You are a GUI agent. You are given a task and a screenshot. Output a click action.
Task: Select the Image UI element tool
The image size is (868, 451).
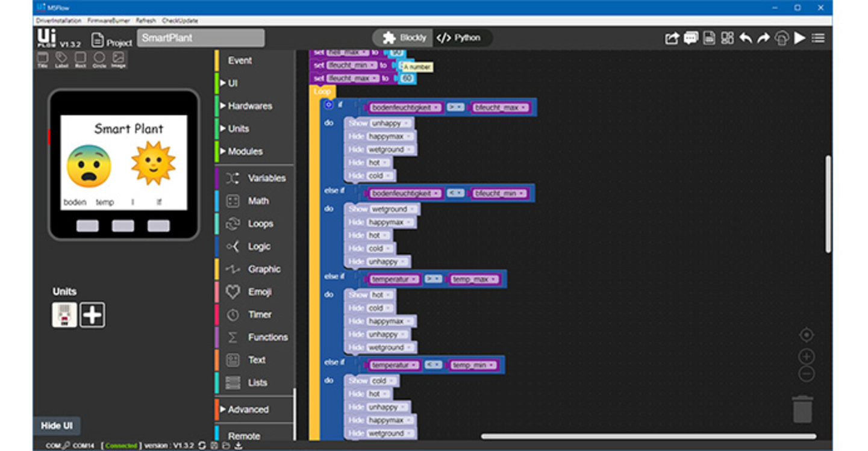click(118, 59)
